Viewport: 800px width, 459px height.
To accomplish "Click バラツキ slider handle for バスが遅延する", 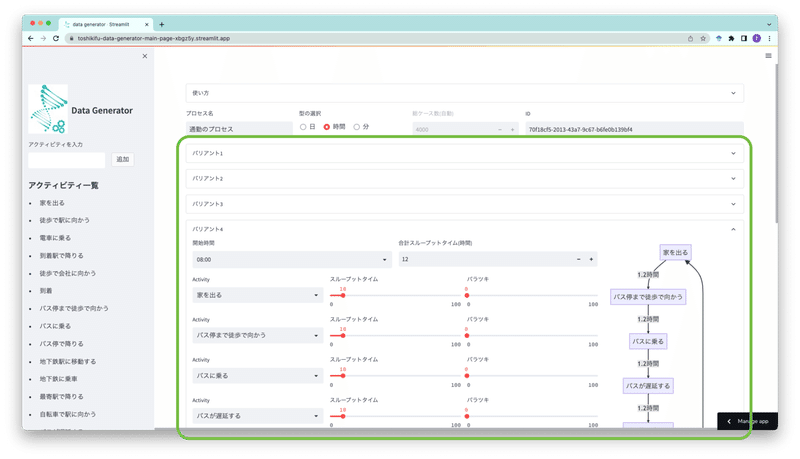I will (467, 416).
